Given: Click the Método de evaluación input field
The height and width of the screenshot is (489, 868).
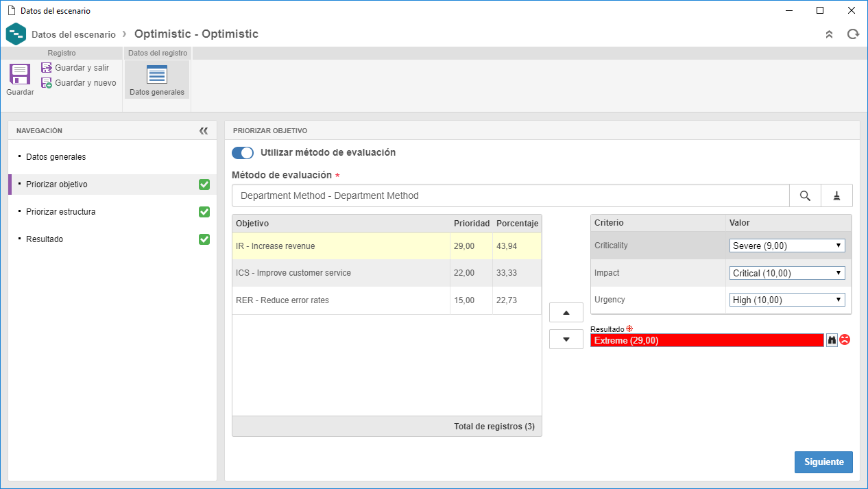Looking at the screenshot, I should point(511,195).
